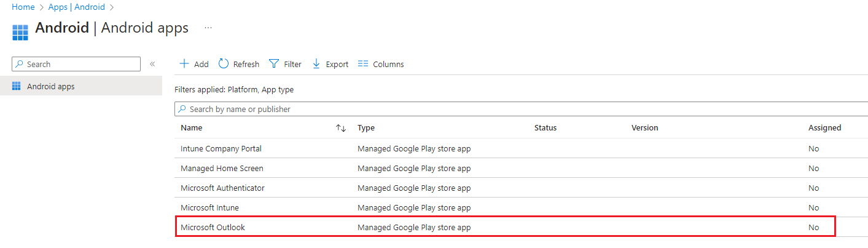Open the Filter funnel icon

coord(275,64)
